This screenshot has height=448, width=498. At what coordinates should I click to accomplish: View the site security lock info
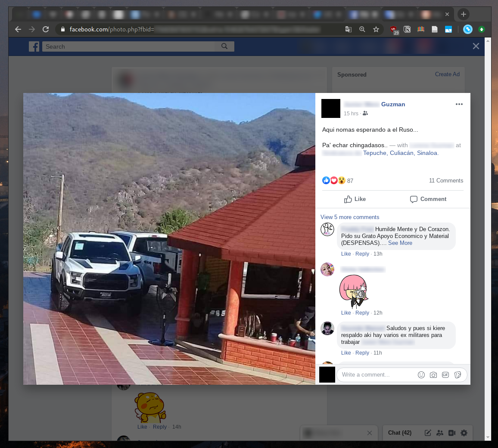63,30
